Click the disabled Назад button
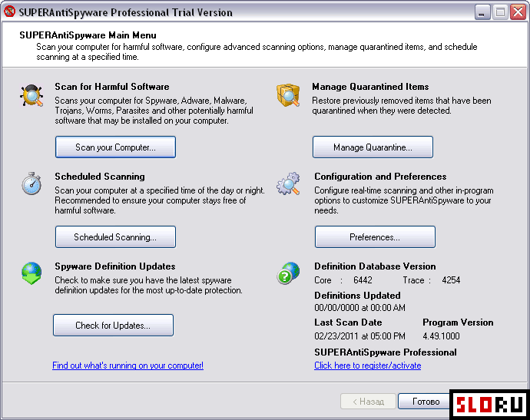This screenshot has height=420, width=530. coord(368,402)
